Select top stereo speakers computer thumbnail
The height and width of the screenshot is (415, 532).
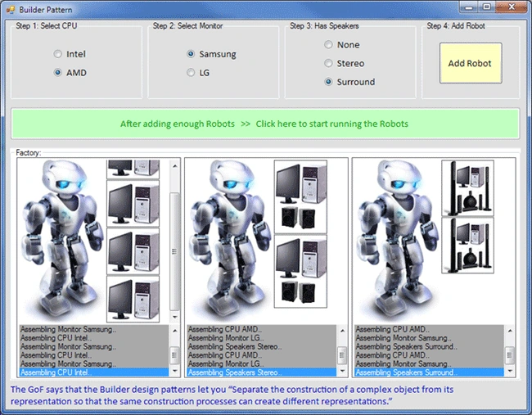click(300, 196)
